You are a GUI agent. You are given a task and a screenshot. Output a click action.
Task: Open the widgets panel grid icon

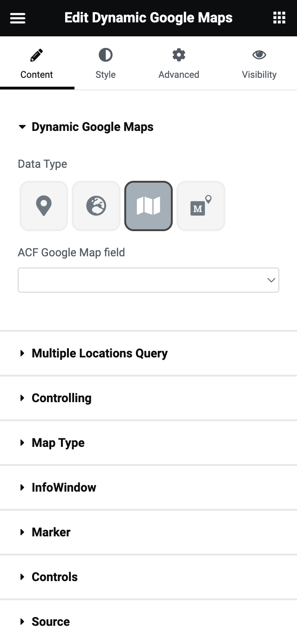point(279,18)
